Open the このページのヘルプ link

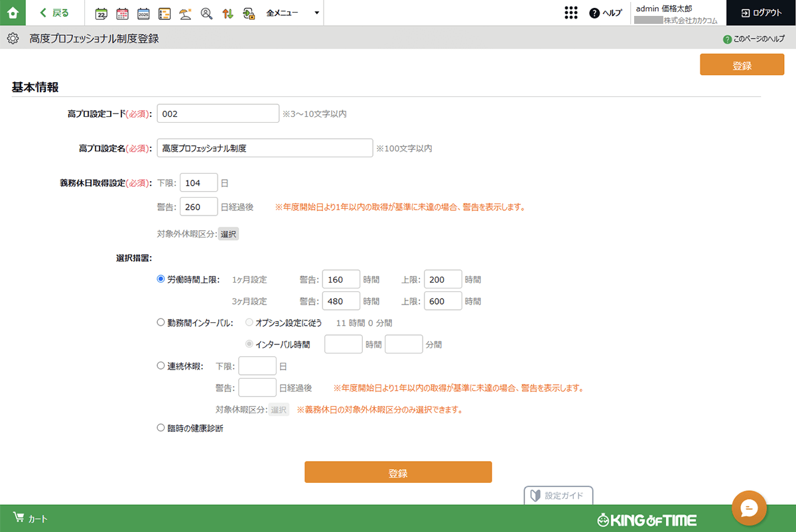click(754, 39)
